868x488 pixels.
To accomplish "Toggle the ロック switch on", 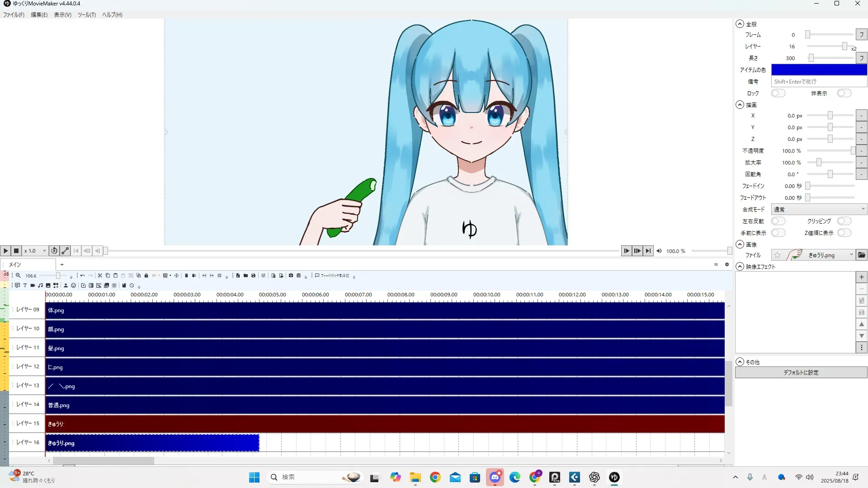I will [778, 94].
